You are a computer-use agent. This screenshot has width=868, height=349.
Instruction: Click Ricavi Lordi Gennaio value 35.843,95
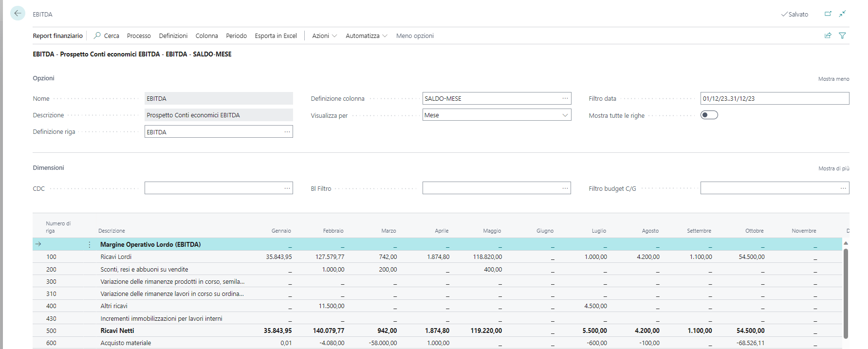278,257
